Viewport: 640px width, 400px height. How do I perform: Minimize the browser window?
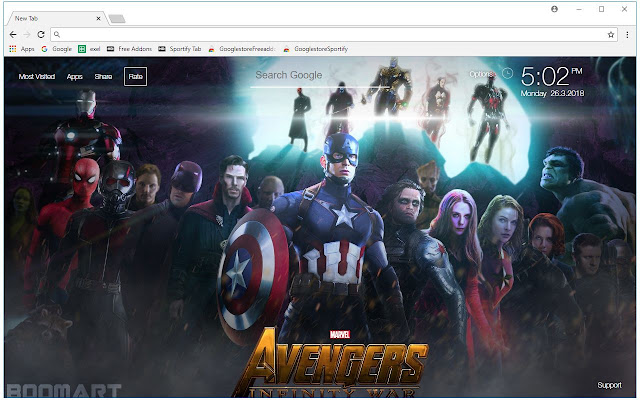coord(579,9)
